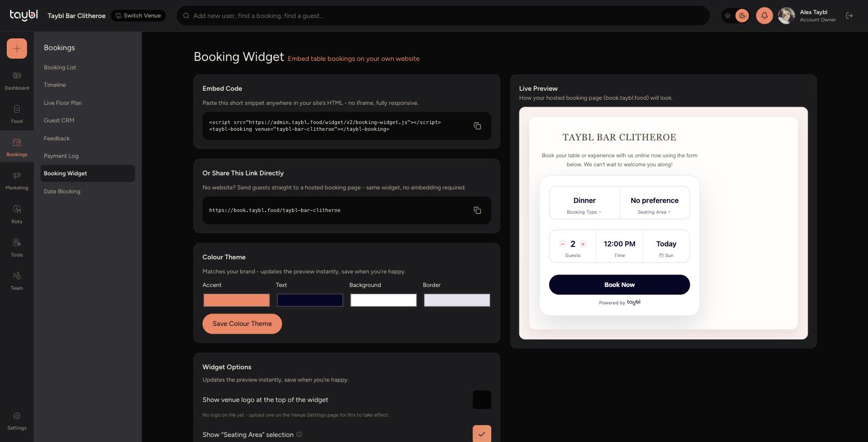Viewport: 868px width, 442px height.
Task: Click the Colour Theme section title
Action: (224, 257)
